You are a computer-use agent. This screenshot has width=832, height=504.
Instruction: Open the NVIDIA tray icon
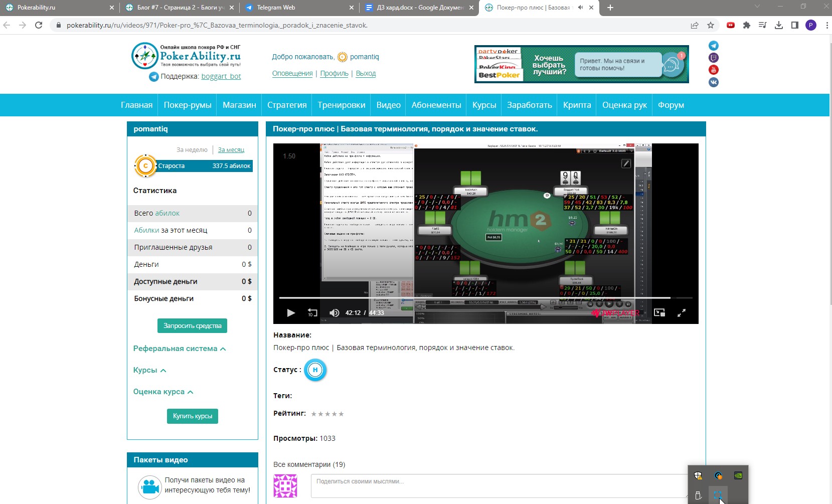coord(738,475)
